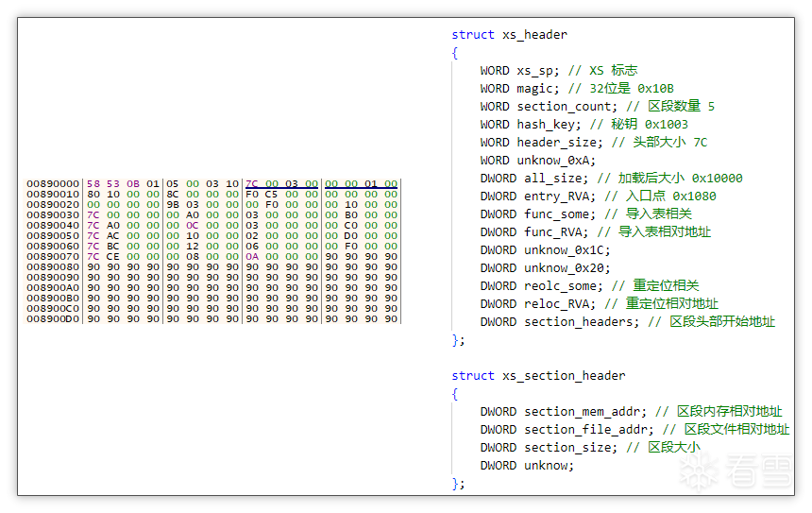Click the DWORD func_some field line
Viewport: 812px width, 513px height.
[x=586, y=214]
